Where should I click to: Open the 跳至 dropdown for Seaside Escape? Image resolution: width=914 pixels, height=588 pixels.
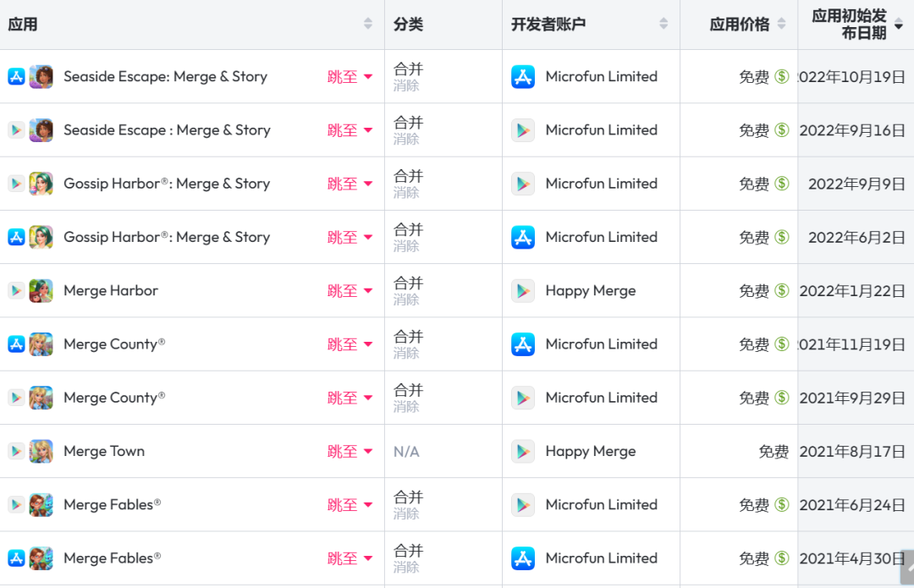(350, 76)
